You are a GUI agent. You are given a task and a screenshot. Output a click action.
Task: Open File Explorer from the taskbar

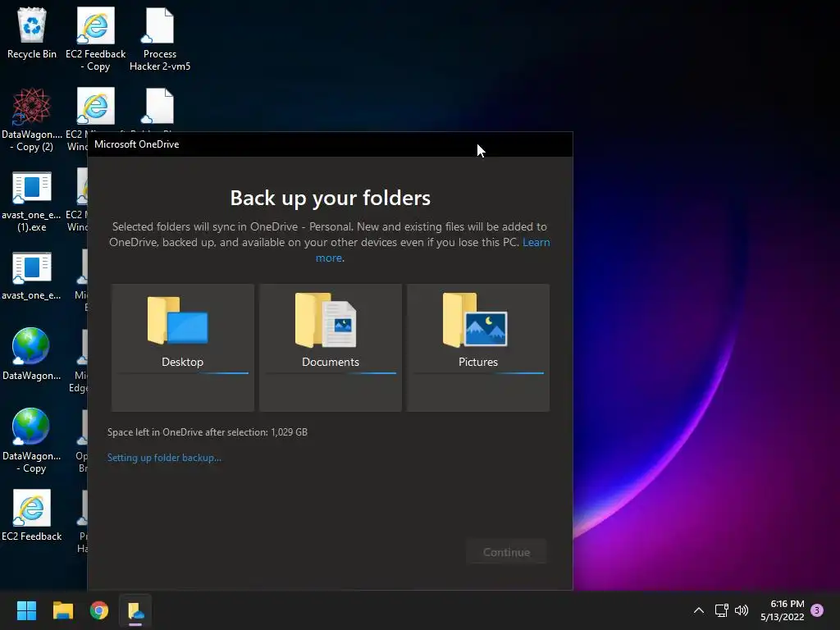coord(62,610)
